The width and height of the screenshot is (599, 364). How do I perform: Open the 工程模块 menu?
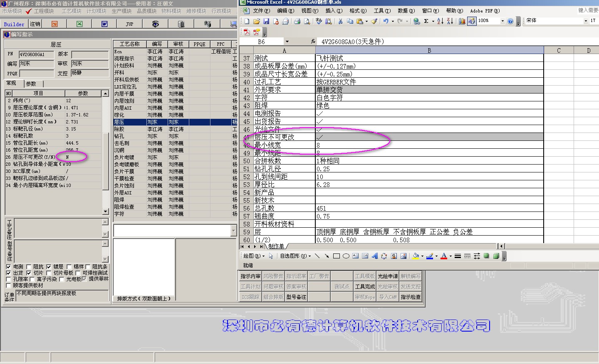pyautogui.click(x=44, y=11)
